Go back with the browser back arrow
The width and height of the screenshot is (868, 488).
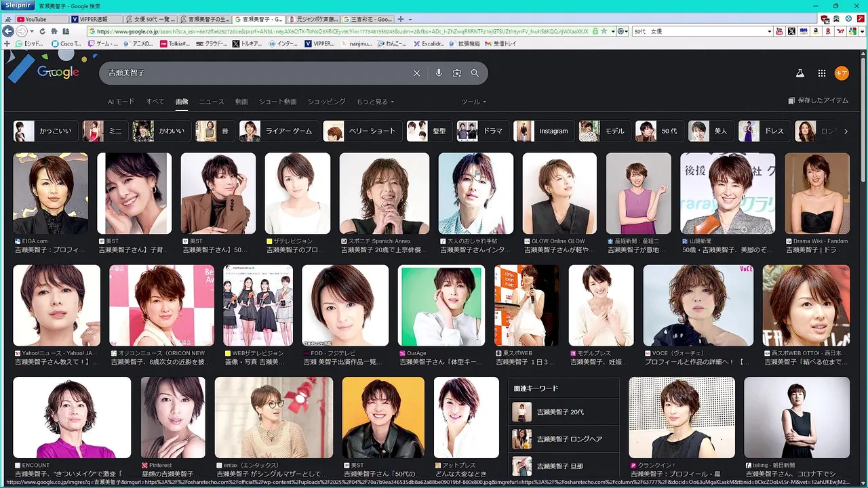pos(8,31)
